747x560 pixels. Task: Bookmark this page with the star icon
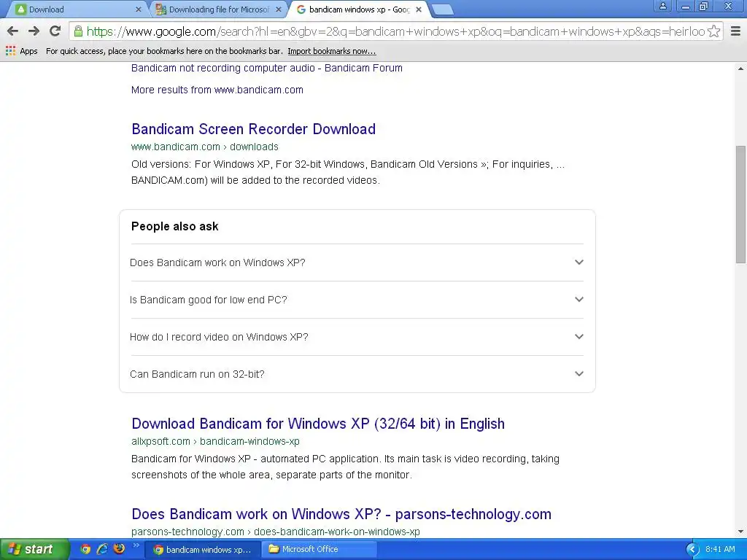(713, 31)
